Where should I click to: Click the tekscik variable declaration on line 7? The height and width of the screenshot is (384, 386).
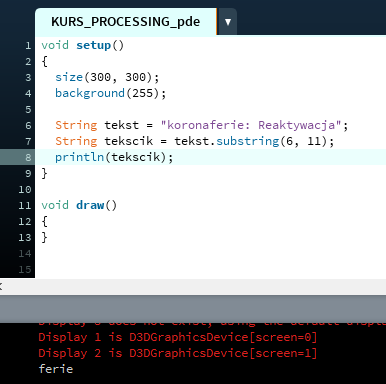[x=129, y=141]
